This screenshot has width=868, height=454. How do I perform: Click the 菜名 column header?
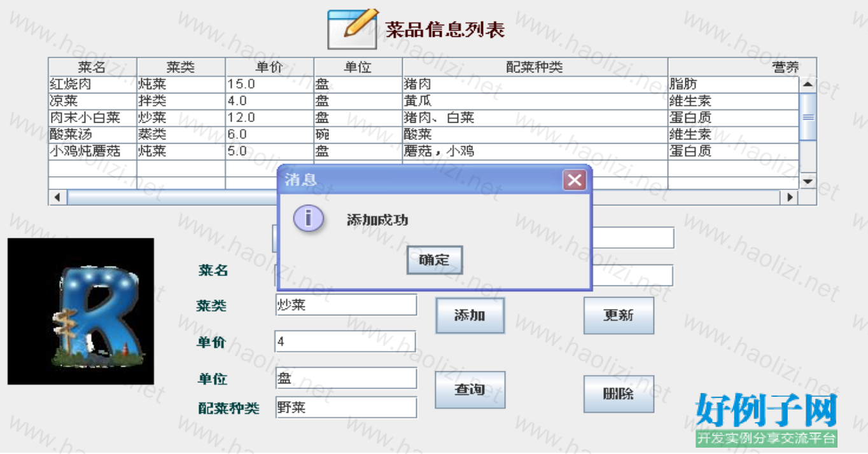click(x=92, y=67)
